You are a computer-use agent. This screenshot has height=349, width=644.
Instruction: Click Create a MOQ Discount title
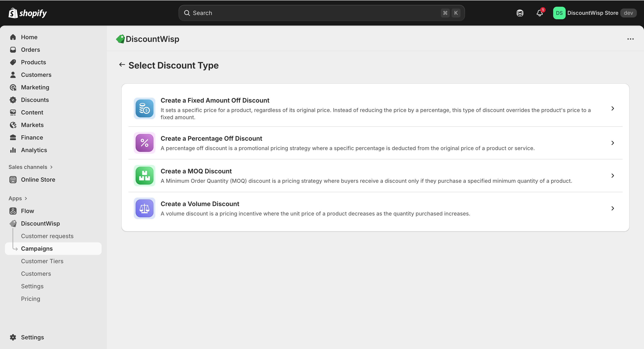click(x=196, y=171)
